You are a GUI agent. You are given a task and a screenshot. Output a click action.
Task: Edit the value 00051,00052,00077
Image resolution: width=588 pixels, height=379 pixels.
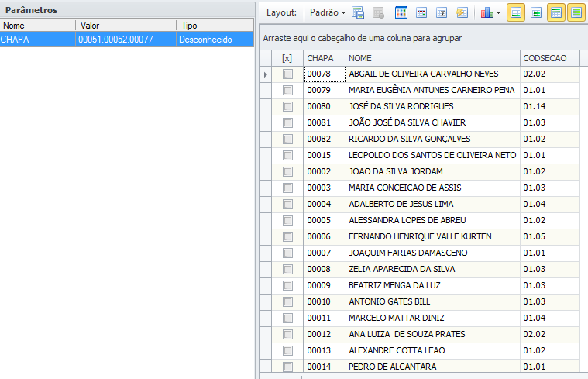point(126,39)
